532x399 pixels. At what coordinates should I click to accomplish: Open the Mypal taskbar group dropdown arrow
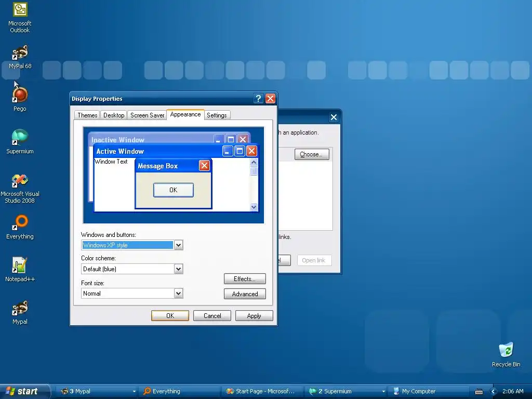click(134, 392)
